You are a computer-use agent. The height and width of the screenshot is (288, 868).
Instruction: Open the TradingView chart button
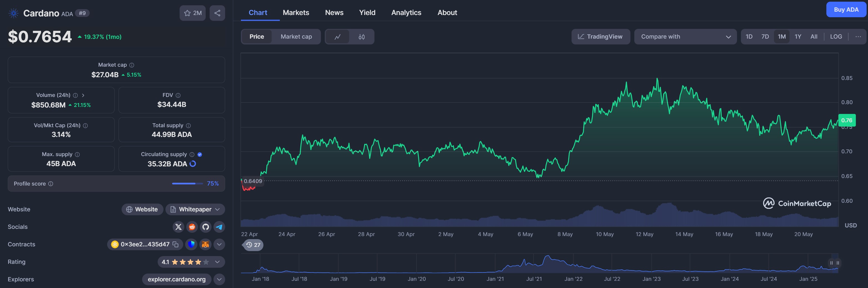[x=600, y=37]
